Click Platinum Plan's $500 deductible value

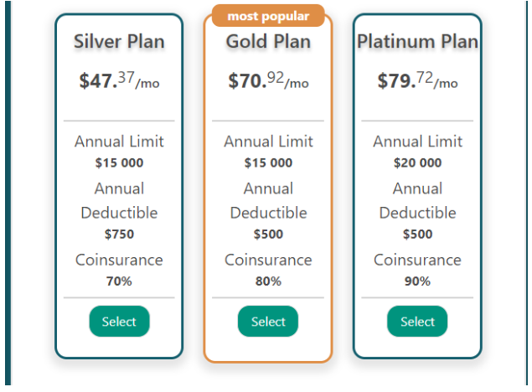(417, 234)
